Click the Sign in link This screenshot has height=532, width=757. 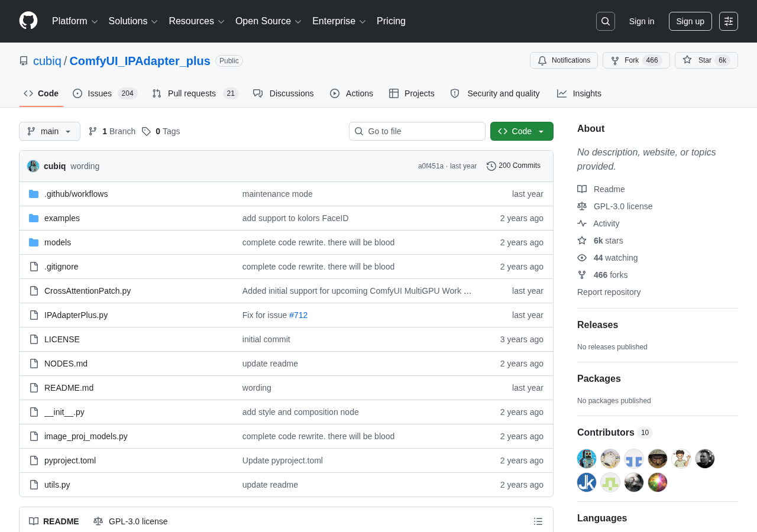tap(642, 21)
